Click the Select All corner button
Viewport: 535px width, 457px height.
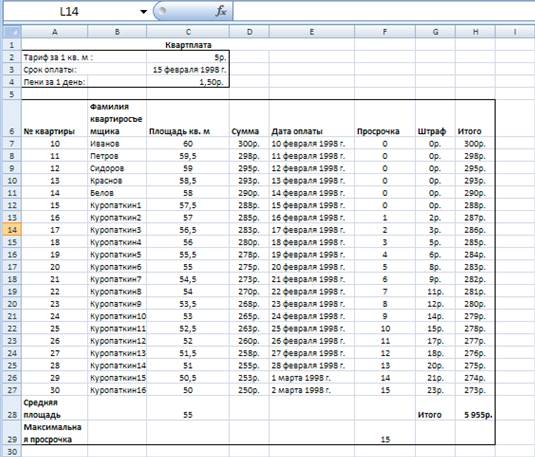pos(12,32)
